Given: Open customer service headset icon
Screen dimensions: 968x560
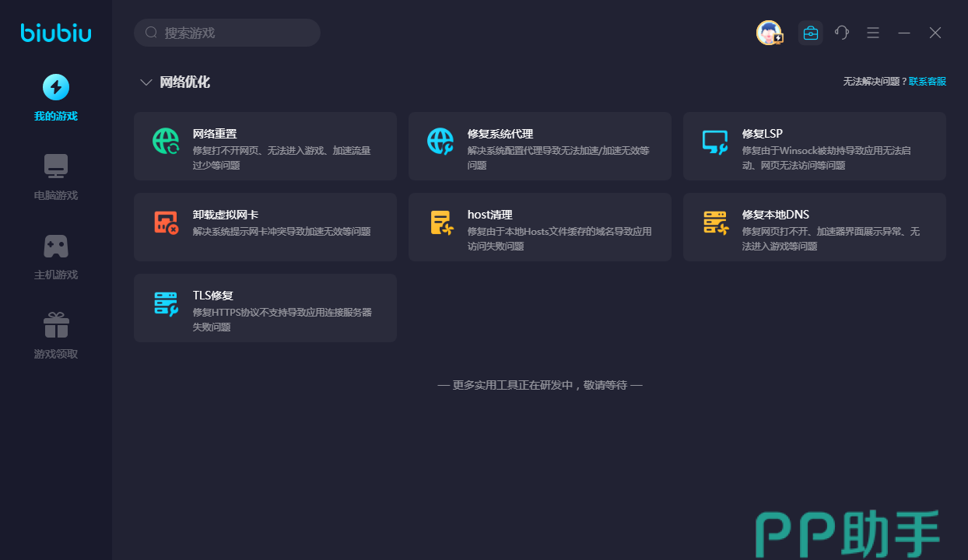Looking at the screenshot, I should (x=842, y=33).
